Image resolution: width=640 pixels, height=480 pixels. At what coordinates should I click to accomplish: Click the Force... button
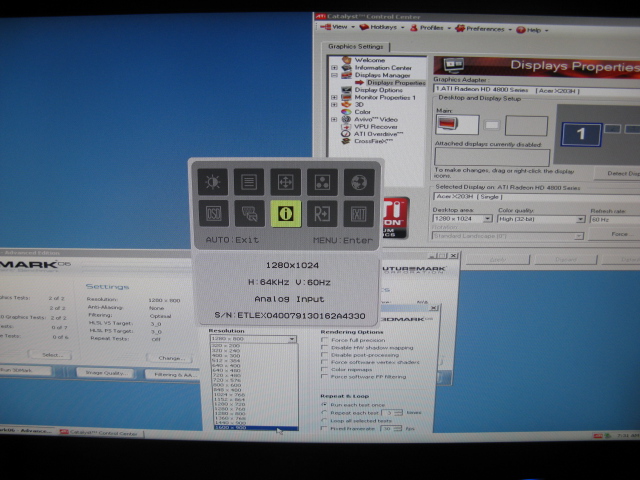pyautogui.click(x=619, y=234)
